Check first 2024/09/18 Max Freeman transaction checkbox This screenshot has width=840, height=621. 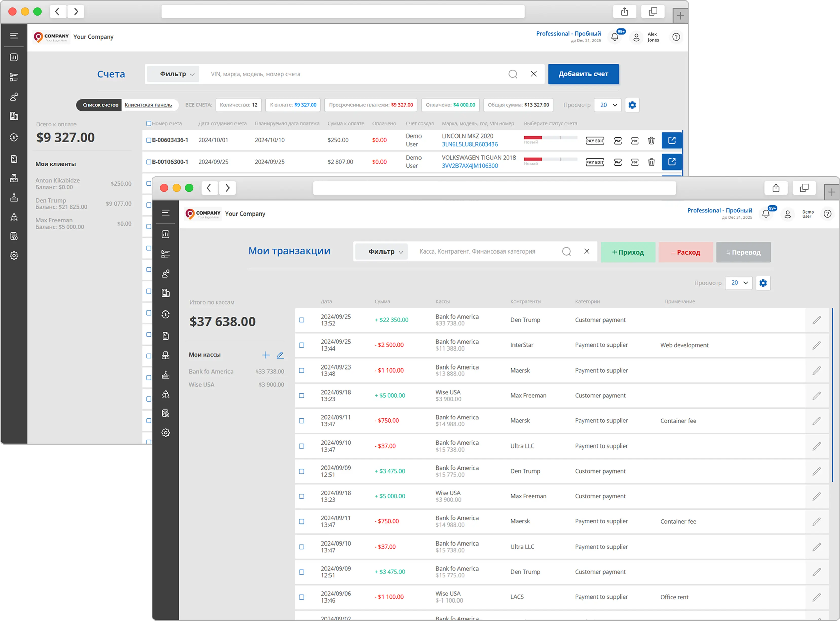click(301, 395)
